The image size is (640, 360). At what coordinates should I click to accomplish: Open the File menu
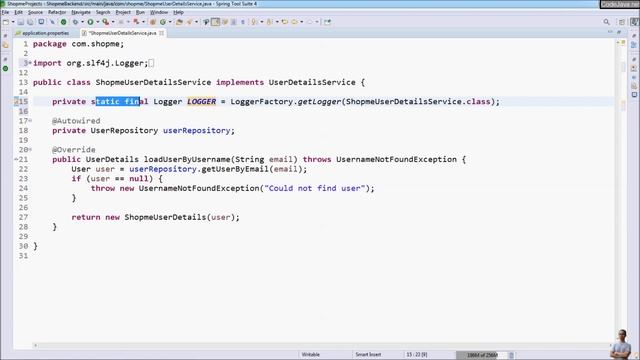pyautogui.click(x=5, y=12)
